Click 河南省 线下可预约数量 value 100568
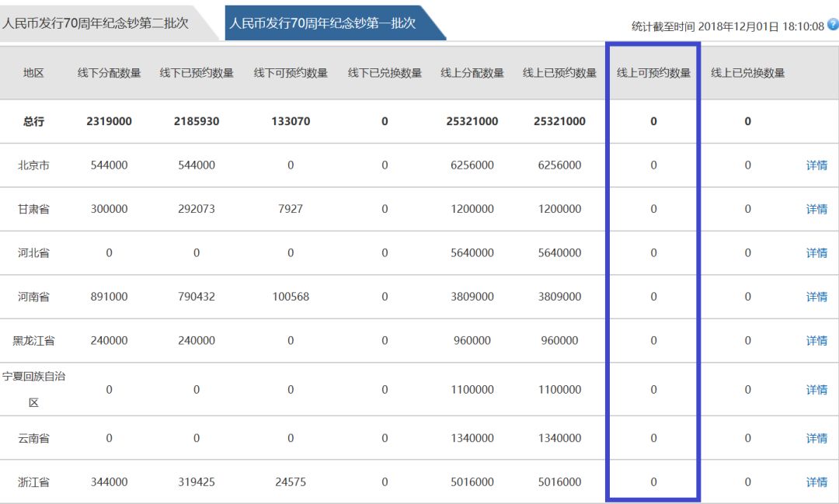Viewport: 839px width, 504px height. [291, 297]
